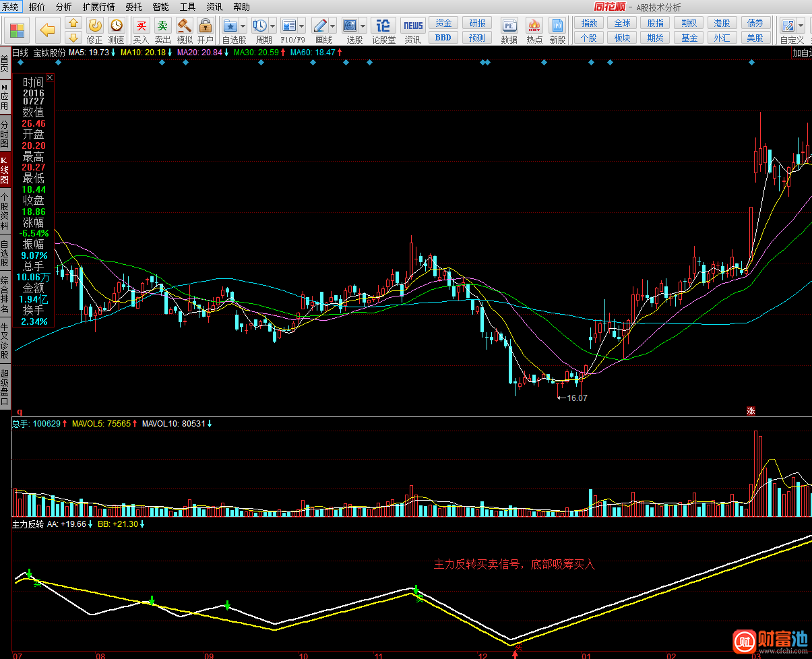Click the colored squares home icon
The height and width of the screenshot is (659, 812).
pyautogui.click(x=18, y=30)
